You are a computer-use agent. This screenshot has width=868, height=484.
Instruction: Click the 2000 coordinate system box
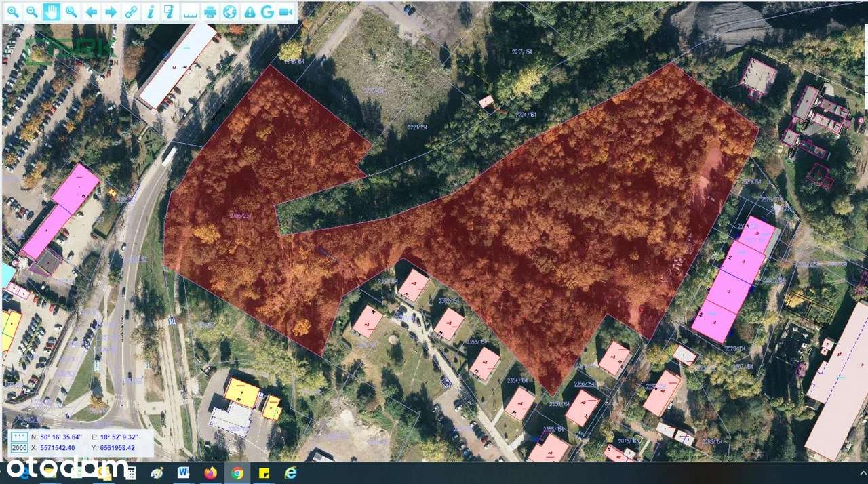click(19, 447)
